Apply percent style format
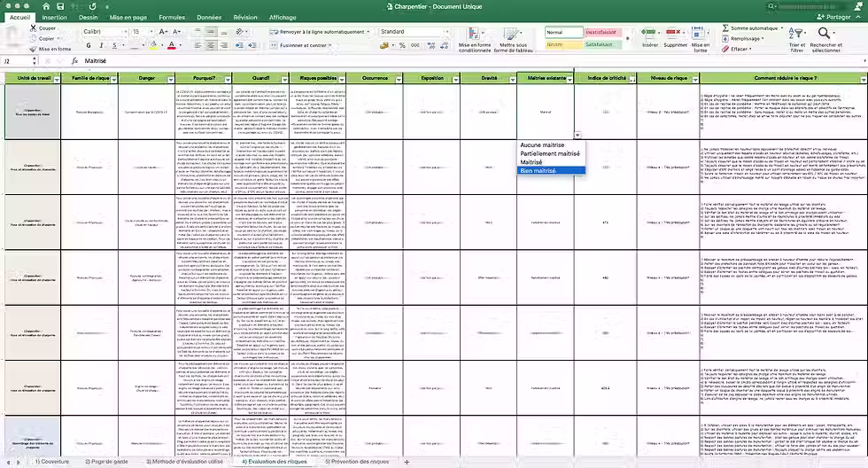Viewport: 868px width, 468px height. [402, 45]
